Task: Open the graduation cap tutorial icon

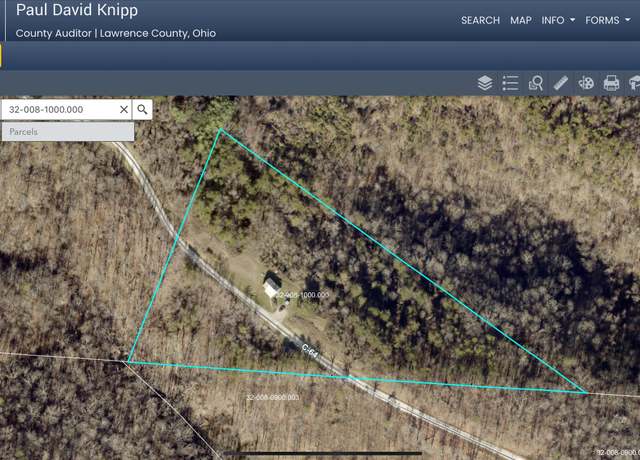Action: tap(634, 83)
